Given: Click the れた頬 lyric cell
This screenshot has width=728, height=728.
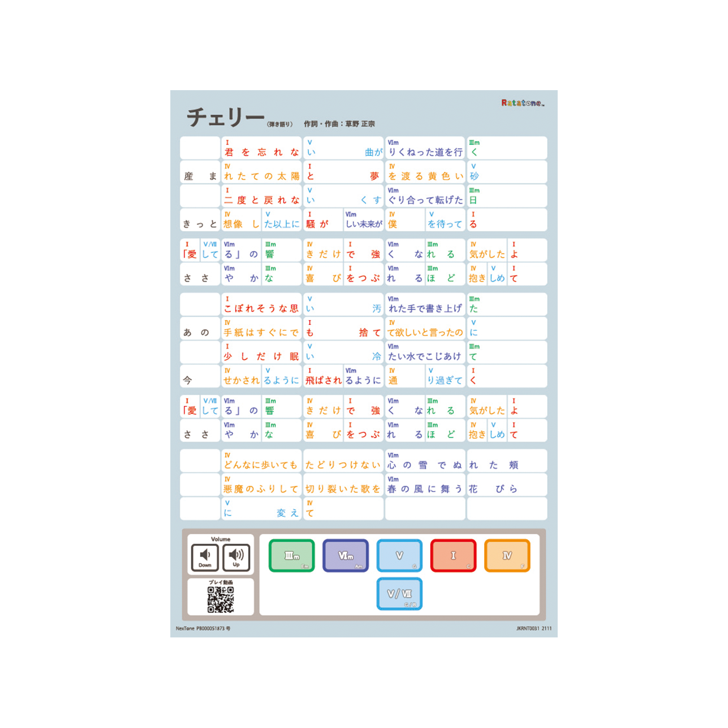Looking at the screenshot, I should point(507,461).
